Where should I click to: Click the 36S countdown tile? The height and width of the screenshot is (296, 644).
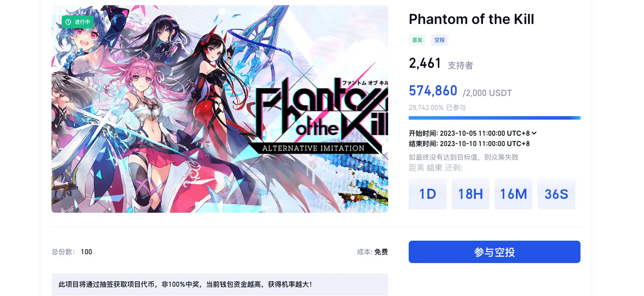(556, 194)
